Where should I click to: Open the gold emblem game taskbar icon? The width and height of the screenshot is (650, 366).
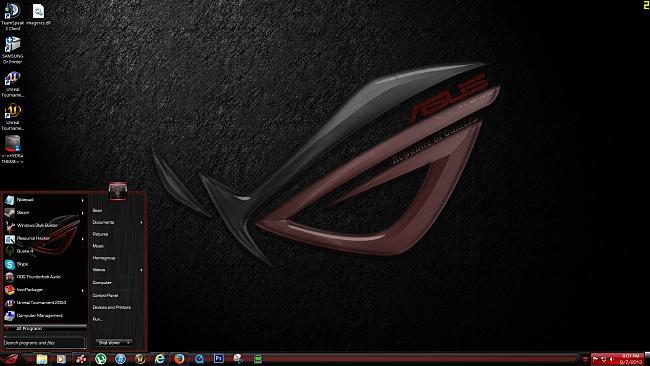pyautogui.click(x=140, y=359)
